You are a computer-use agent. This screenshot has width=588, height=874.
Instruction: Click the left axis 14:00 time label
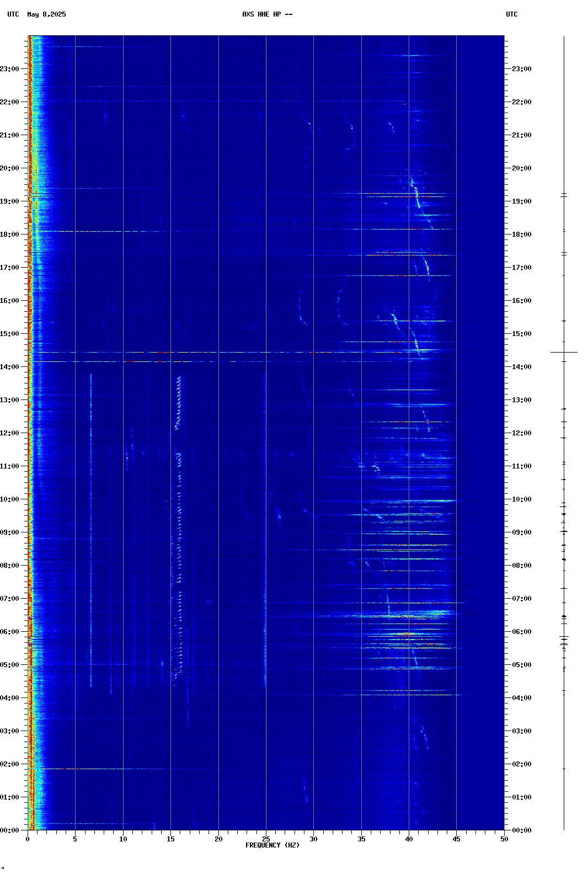pos(9,367)
